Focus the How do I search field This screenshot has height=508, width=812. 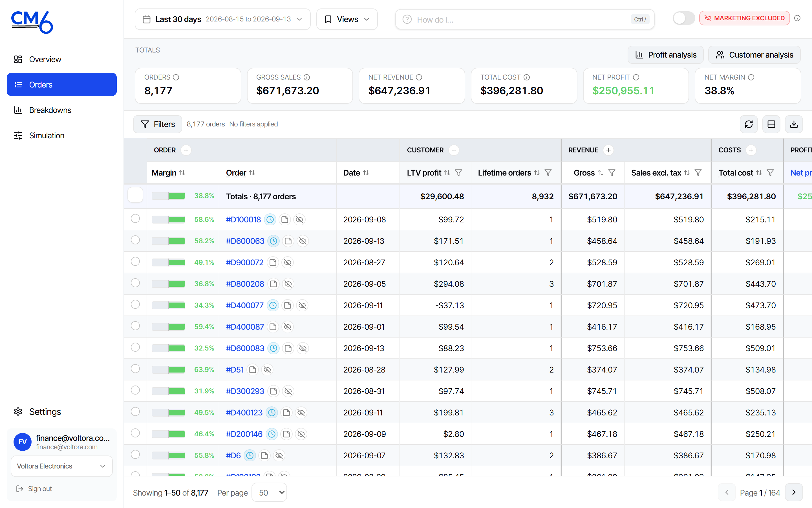(525, 19)
